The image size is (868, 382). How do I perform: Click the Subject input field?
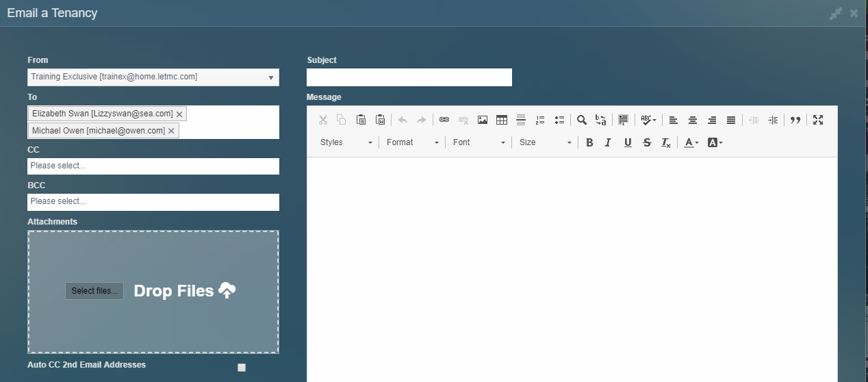(x=409, y=77)
